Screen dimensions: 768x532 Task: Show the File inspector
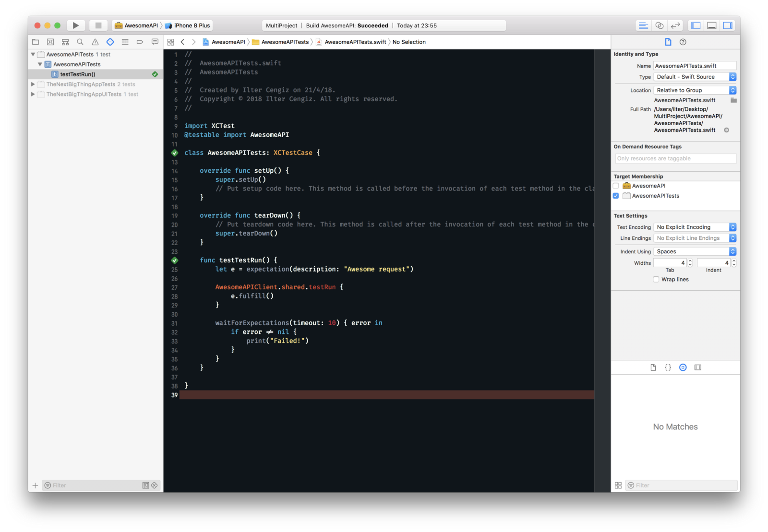pos(668,42)
